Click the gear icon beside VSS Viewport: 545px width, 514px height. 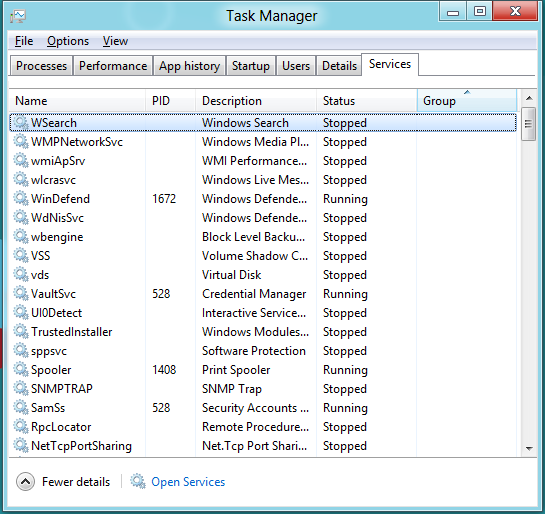pos(21,256)
